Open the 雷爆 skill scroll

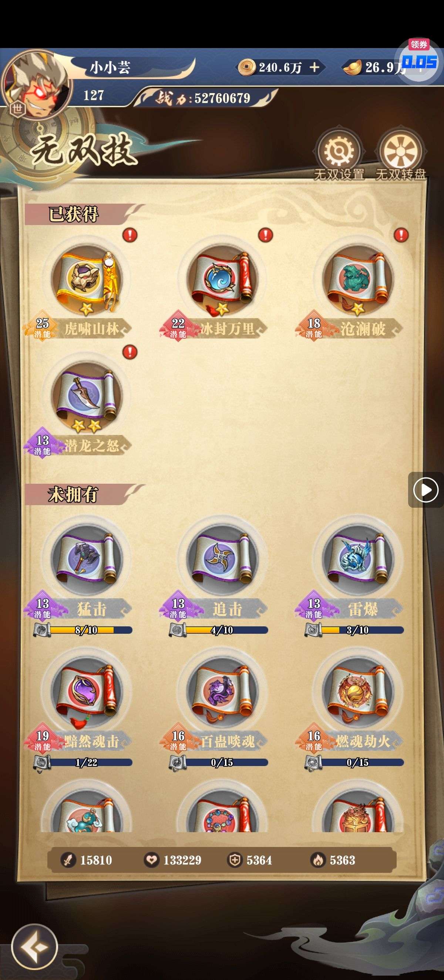(x=358, y=558)
